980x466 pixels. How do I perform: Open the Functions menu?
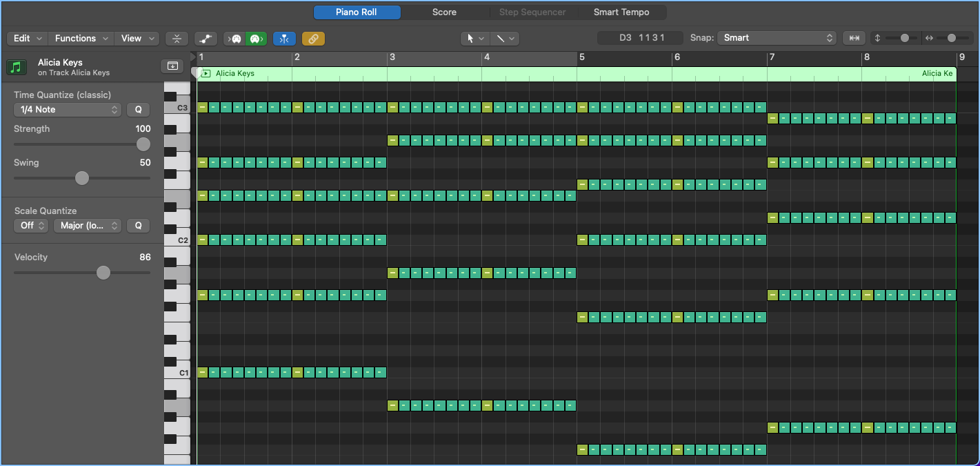click(x=80, y=38)
